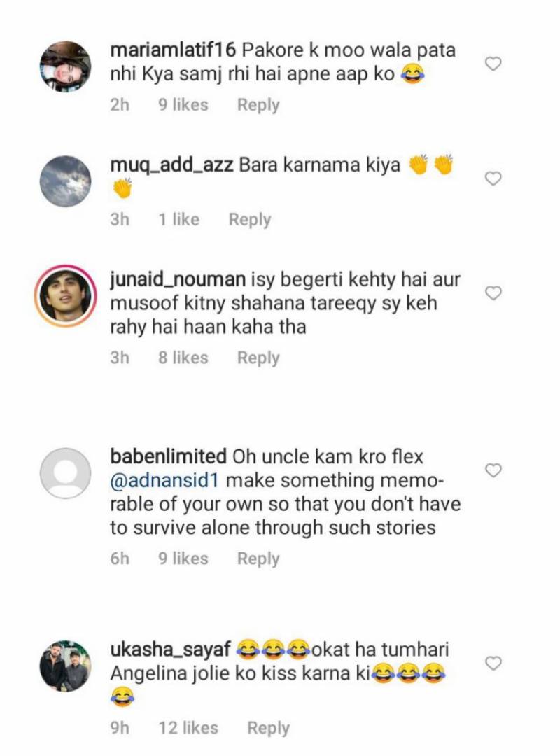View the 9 likes on mariamlatif16's comment
This screenshot has width=560, height=756.
[183, 105]
